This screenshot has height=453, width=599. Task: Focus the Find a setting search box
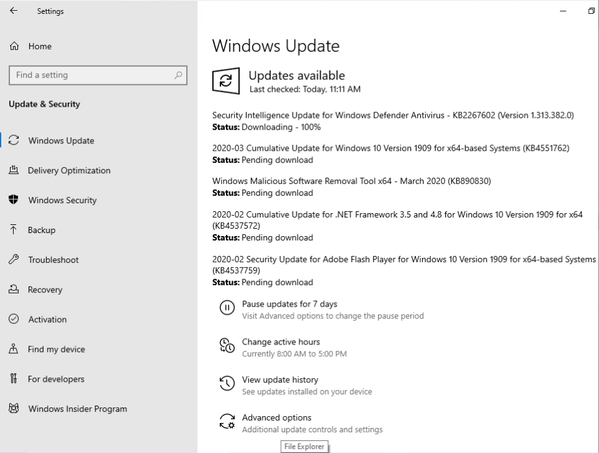tap(98, 75)
